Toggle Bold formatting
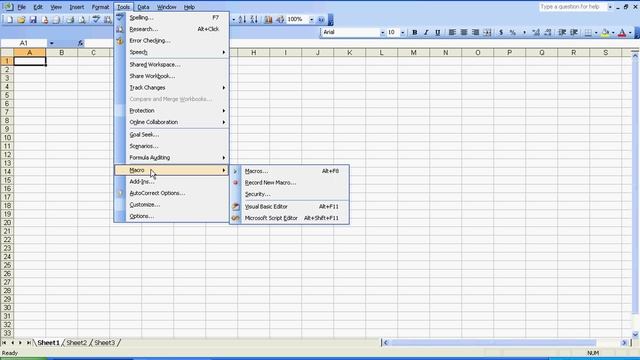Viewport: 640px width, 360px height. click(414, 32)
